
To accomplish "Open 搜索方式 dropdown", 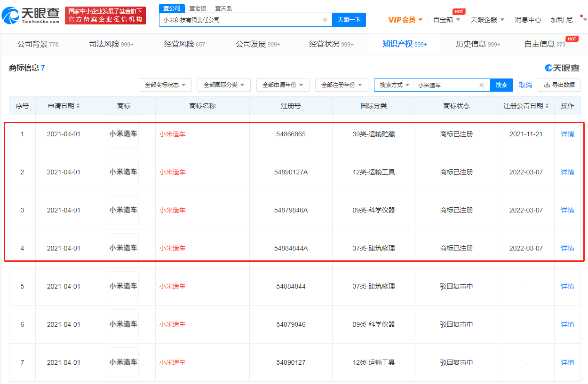I will tap(395, 85).
